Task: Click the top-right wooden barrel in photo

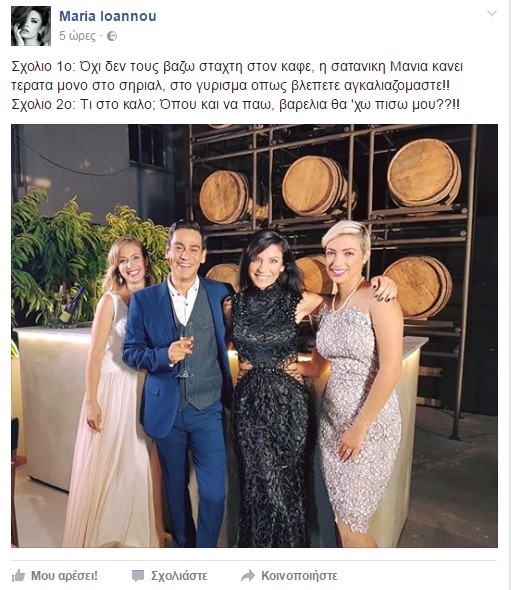Action: [x=424, y=173]
